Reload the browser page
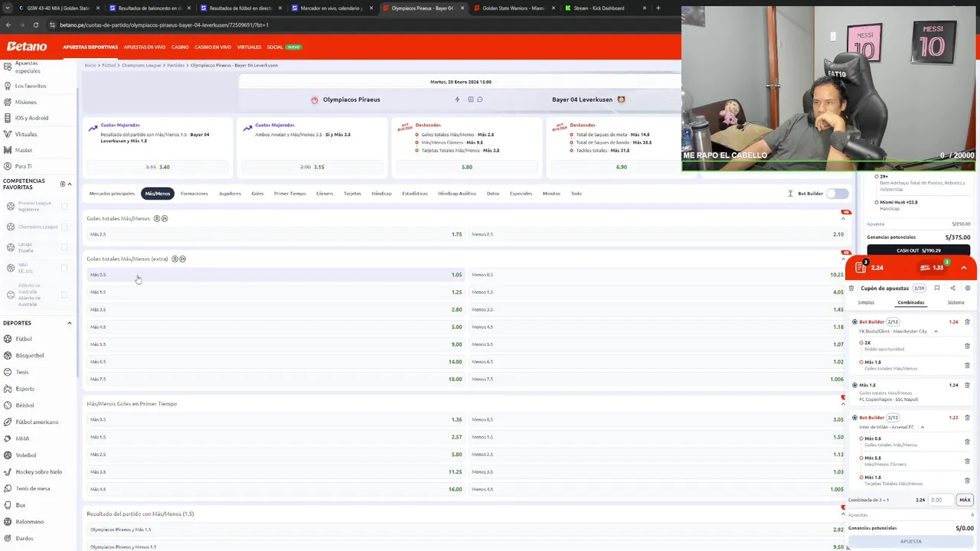The width and height of the screenshot is (980, 551). [35, 24]
